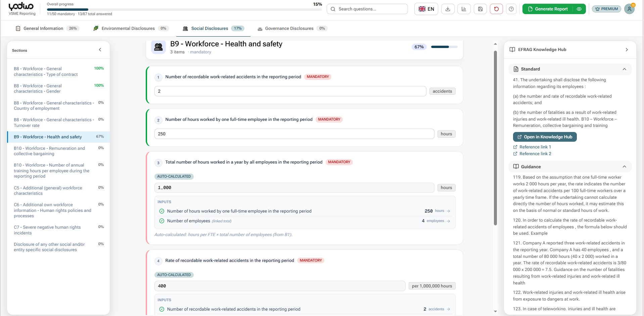644x316 pixels.
Task: Click scrollbar down arrow in main content
Action: point(495,312)
